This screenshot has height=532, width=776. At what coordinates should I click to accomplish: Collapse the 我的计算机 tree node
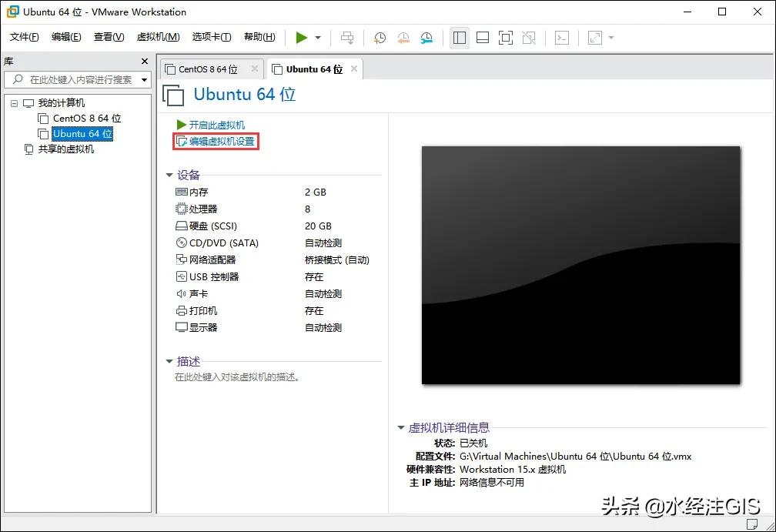[15, 102]
